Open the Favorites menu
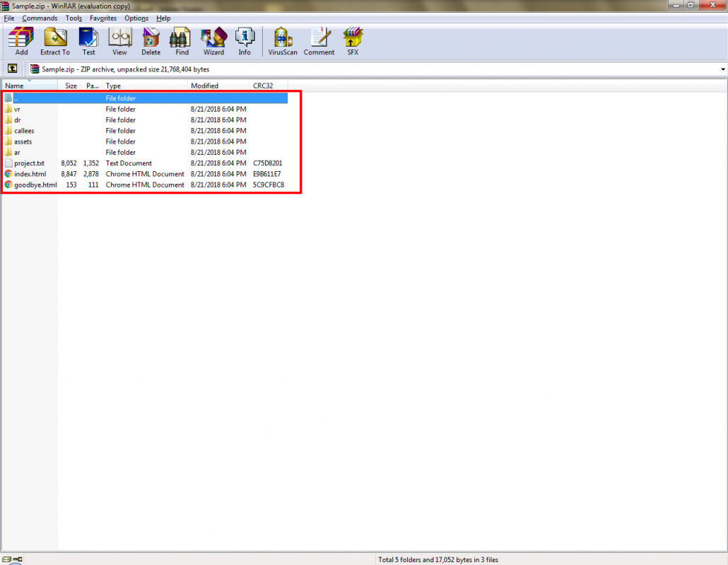The width and height of the screenshot is (728, 565). (x=103, y=18)
